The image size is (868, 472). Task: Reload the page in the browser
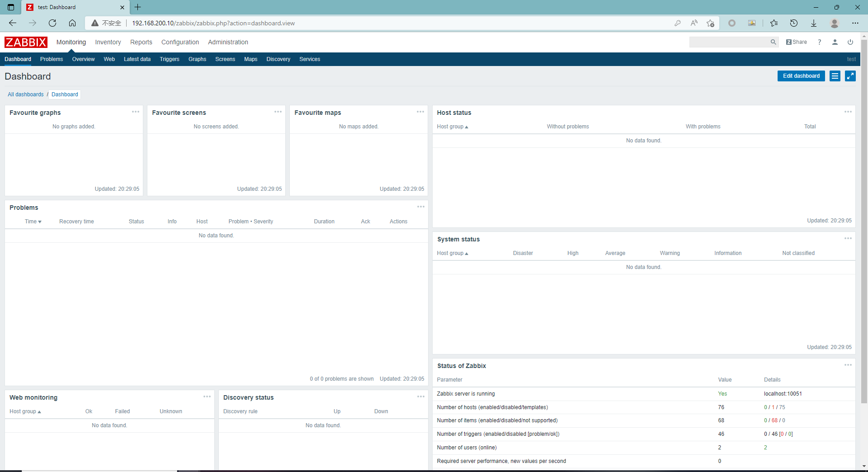click(52, 23)
